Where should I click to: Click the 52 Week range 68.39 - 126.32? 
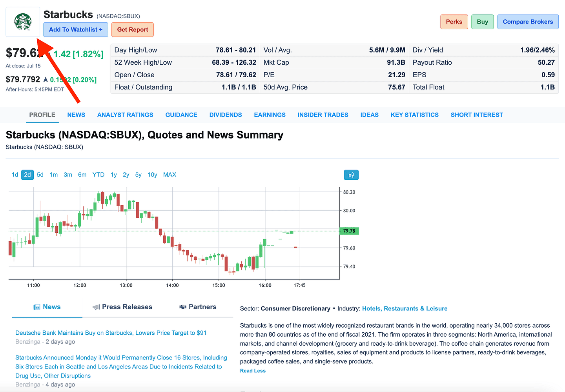click(234, 62)
